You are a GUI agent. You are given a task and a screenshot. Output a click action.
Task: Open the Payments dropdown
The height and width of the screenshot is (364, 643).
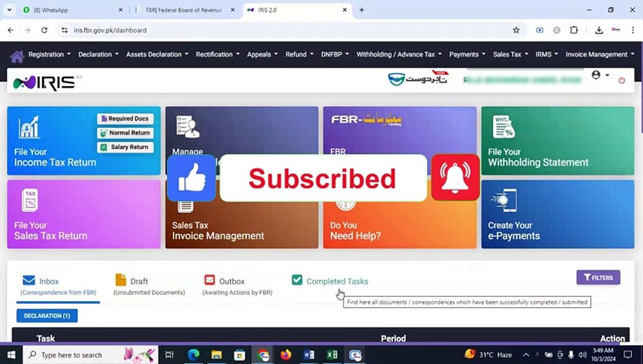pos(467,55)
